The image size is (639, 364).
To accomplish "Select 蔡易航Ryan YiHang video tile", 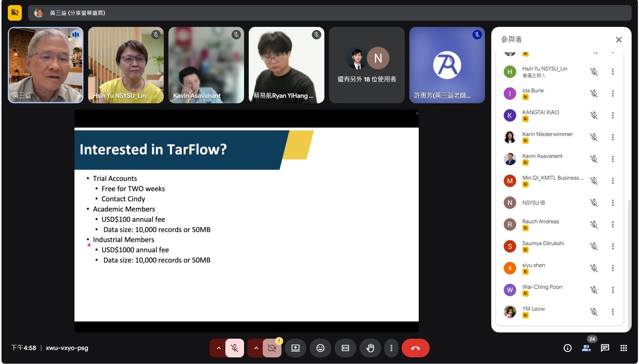I will pyautogui.click(x=287, y=65).
